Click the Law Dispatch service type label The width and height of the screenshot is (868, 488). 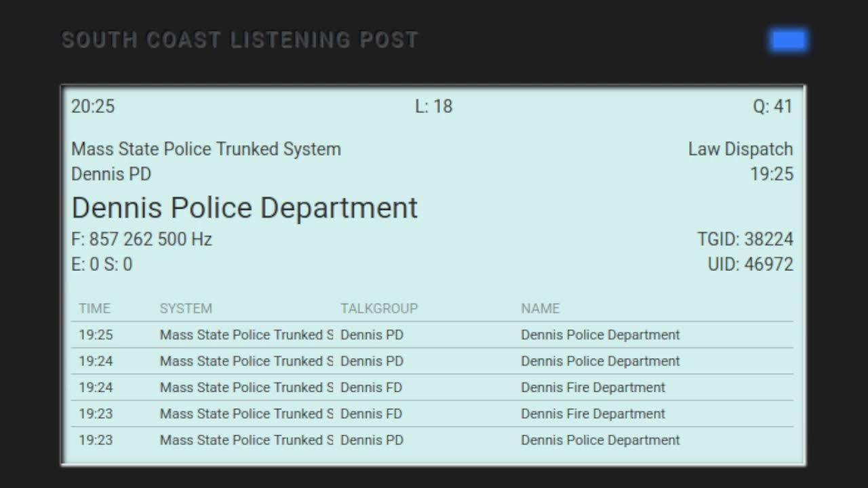(x=741, y=149)
